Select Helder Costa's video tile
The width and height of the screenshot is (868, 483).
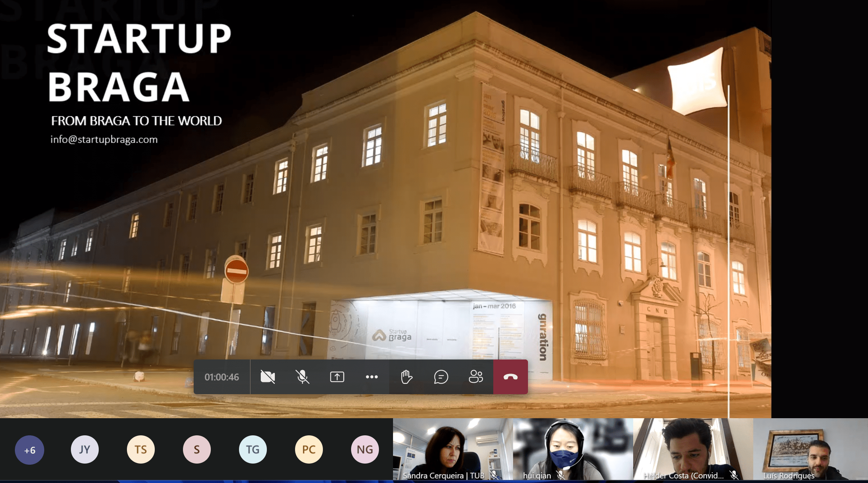coord(693,449)
